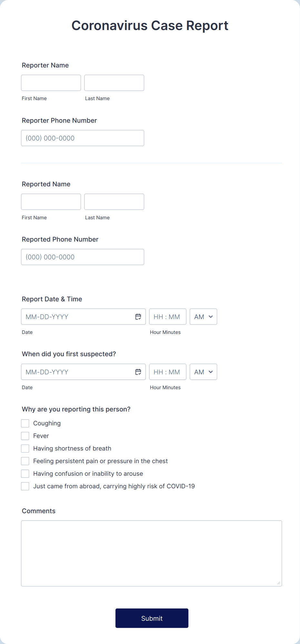Click the Reported First Name field
The image size is (300, 644).
pos(51,202)
